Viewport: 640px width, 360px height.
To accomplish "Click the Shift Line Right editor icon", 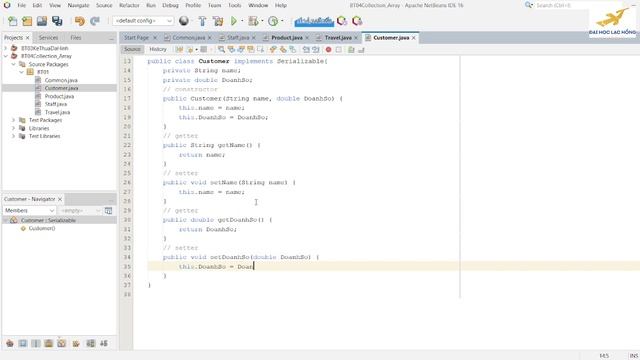I will pos(316,49).
